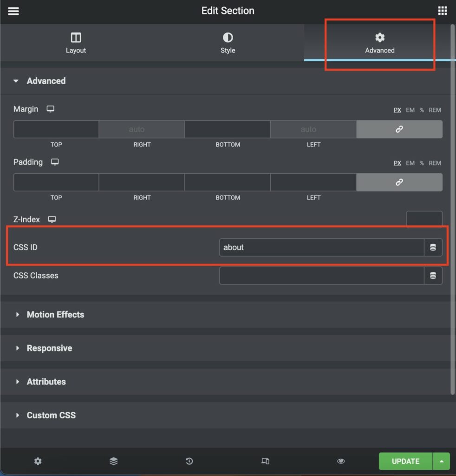The height and width of the screenshot is (476, 456).
Task: Open Z-Index responsive device icon
Action: click(x=52, y=219)
